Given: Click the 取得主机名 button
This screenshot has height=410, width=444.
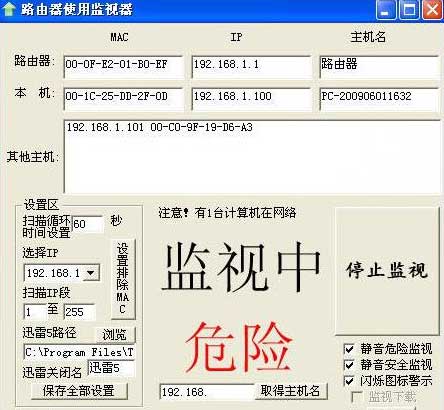Looking at the screenshot, I should click(x=291, y=391).
